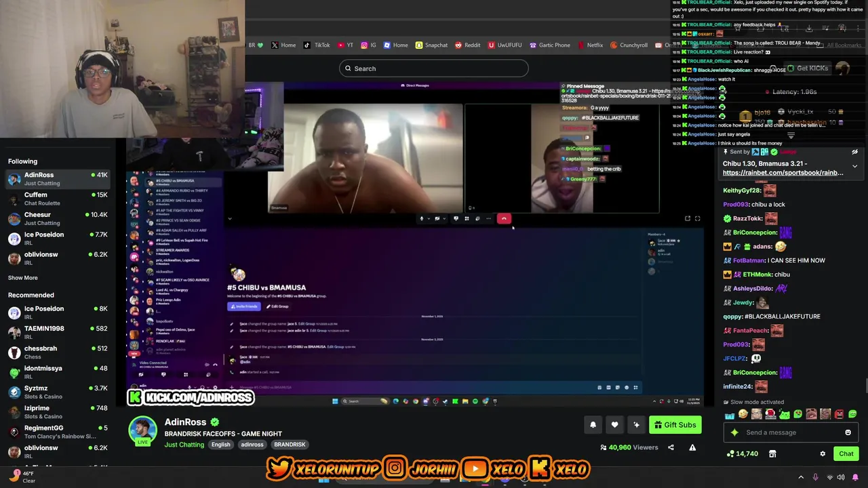The width and height of the screenshot is (868, 488).
Task: Open the emoji picker in the message box
Action: click(x=848, y=432)
